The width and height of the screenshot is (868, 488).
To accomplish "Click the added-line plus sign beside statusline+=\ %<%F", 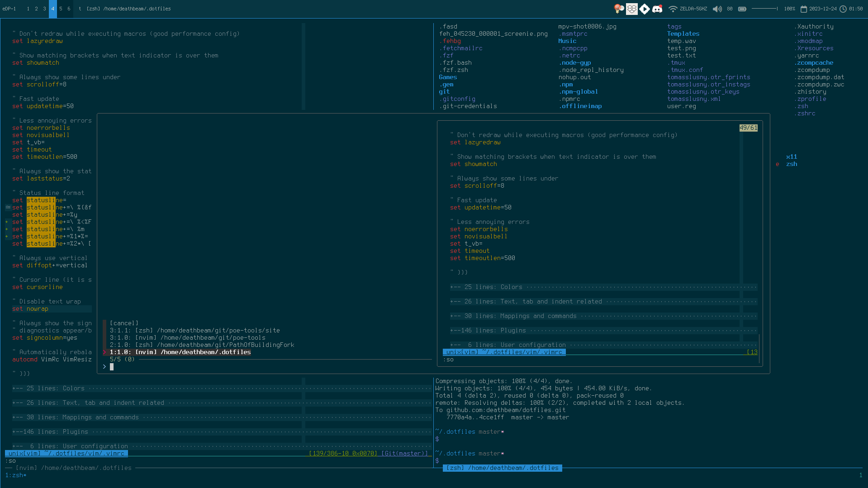I will 7,222.
